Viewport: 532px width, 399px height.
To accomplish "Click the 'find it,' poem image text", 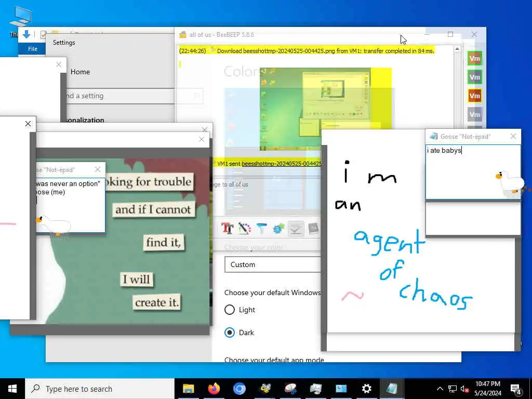I will pyautogui.click(x=164, y=242).
